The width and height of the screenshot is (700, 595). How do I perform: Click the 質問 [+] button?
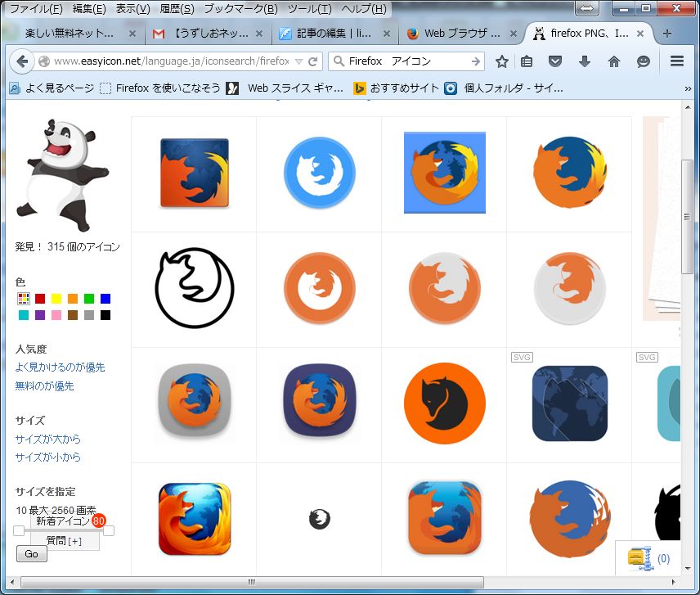pyautogui.click(x=65, y=541)
